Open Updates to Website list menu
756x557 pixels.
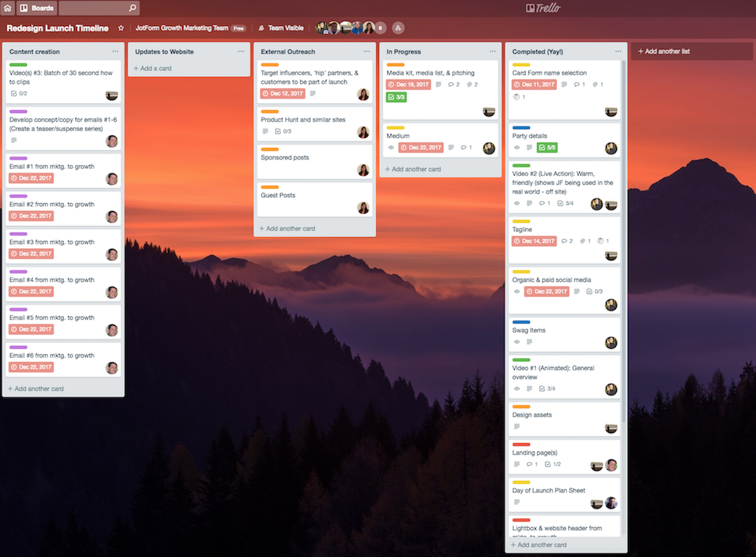[x=241, y=51]
